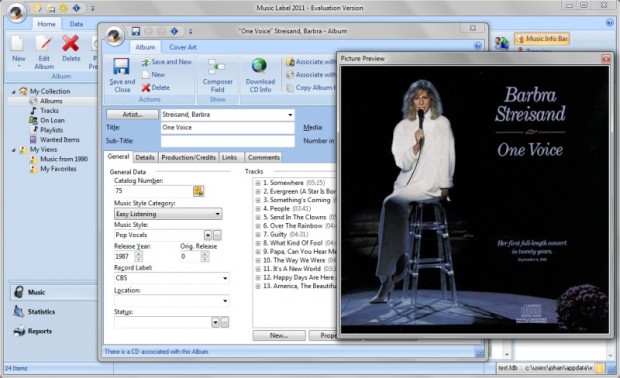Switch to the Cover Art ribbon tab

point(183,47)
